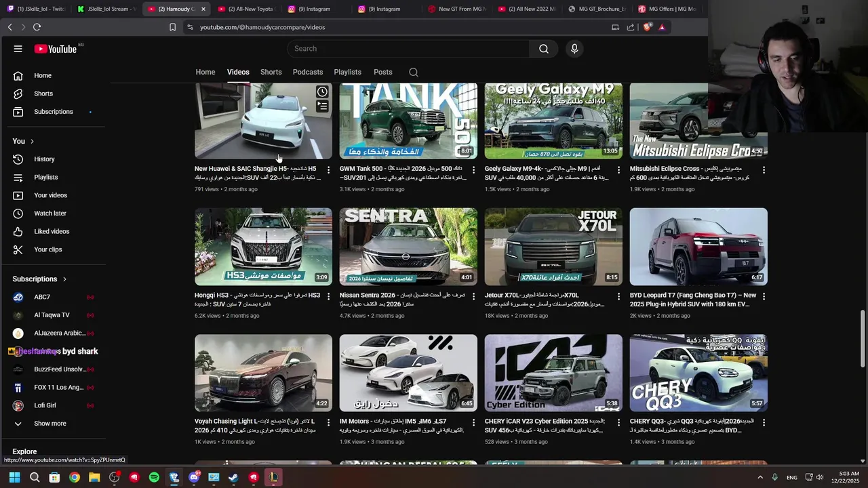
Task: Open the Playlists channel tab
Action: point(347,72)
